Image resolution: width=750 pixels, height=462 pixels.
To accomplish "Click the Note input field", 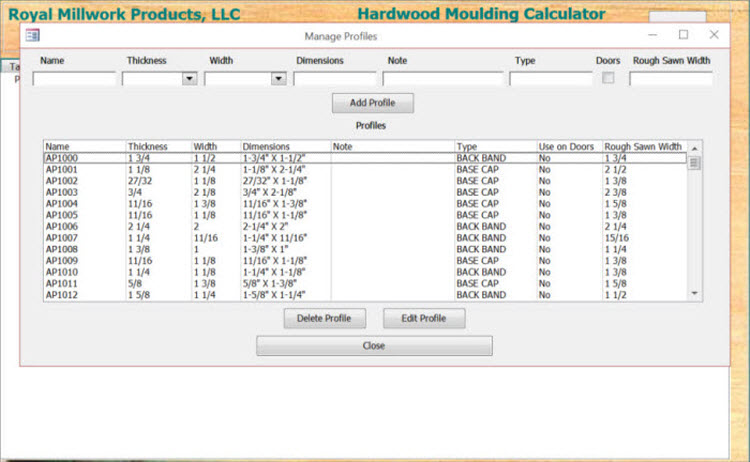I will point(443,78).
